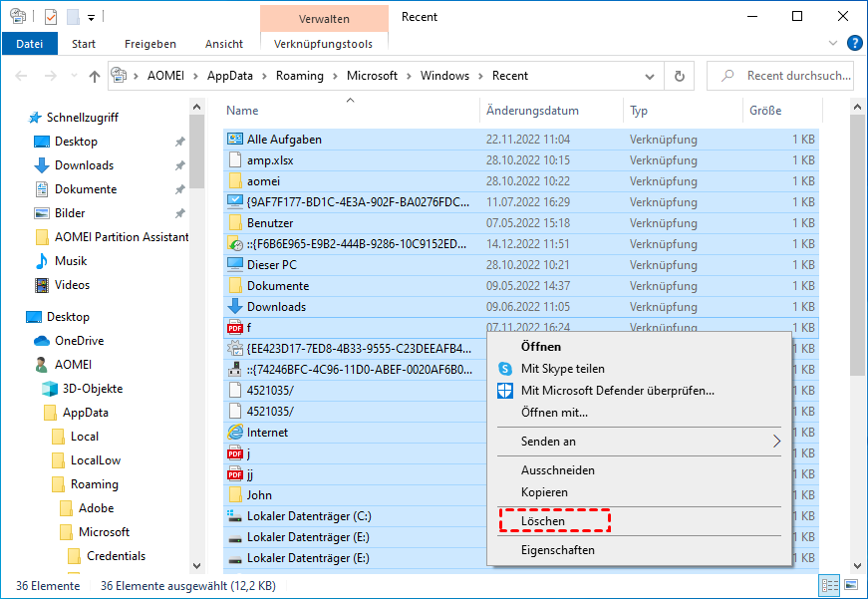The height and width of the screenshot is (599, 868).
Task: Click the Alle Aufgaben control panel icon
Action: pyautogui.click(x=235, y=139)
